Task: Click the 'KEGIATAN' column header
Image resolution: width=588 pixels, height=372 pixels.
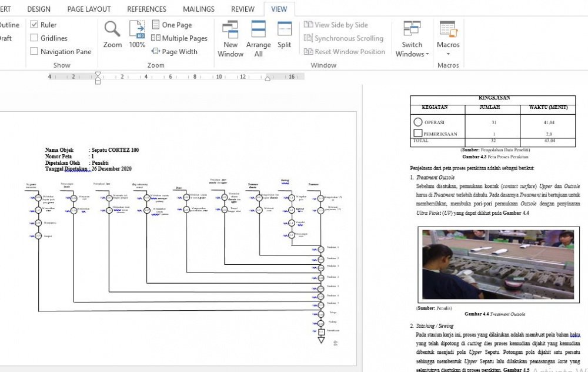Action: pyautogui.click(x=435, y=107)
